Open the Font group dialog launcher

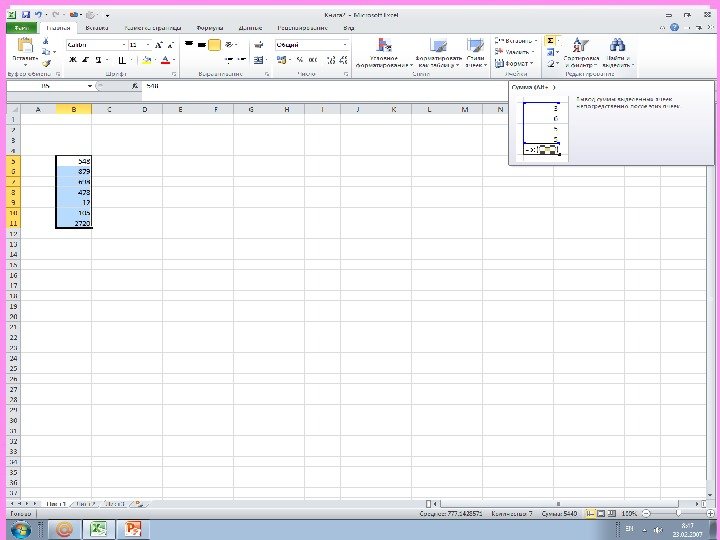(174, 73)
